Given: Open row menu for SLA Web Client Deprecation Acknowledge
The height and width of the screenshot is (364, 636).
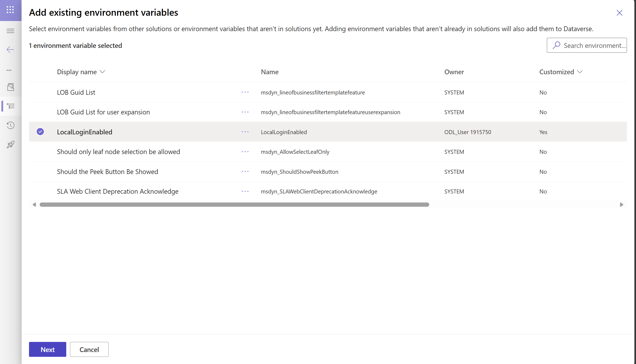Looking at the screenshot, I should point(245,191).
